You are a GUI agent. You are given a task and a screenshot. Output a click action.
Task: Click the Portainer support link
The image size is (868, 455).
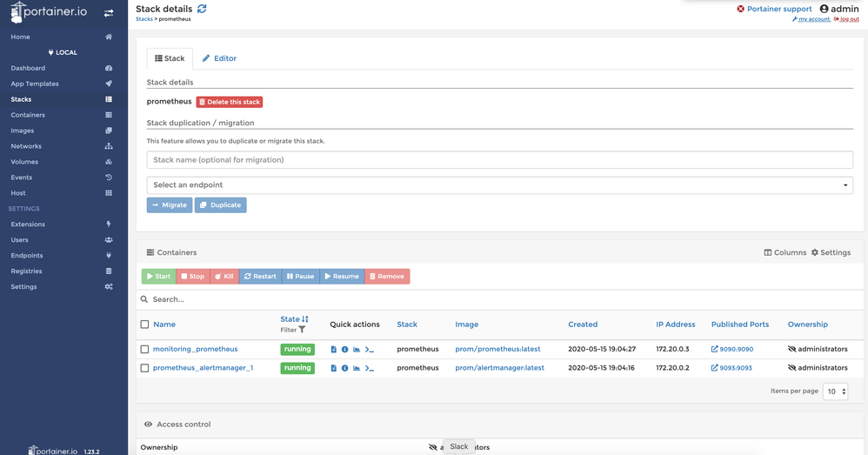pyautogui.click(x=774, y=9)
